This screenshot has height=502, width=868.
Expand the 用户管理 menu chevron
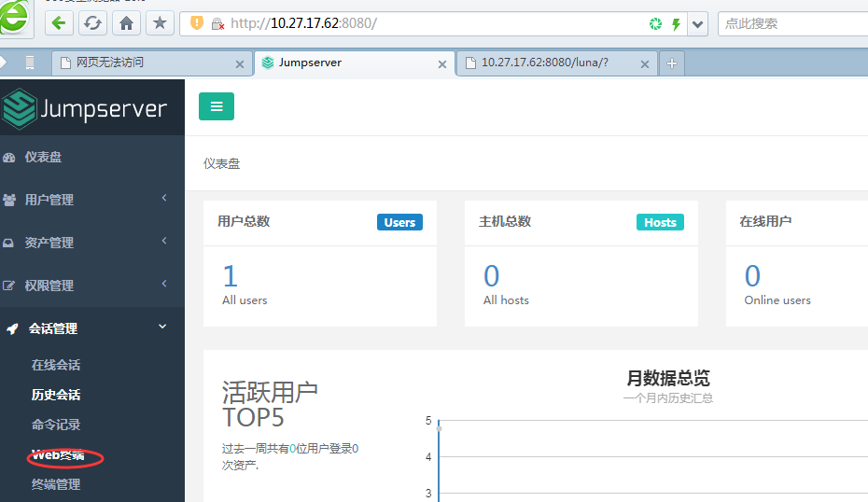tap(164, 198)
